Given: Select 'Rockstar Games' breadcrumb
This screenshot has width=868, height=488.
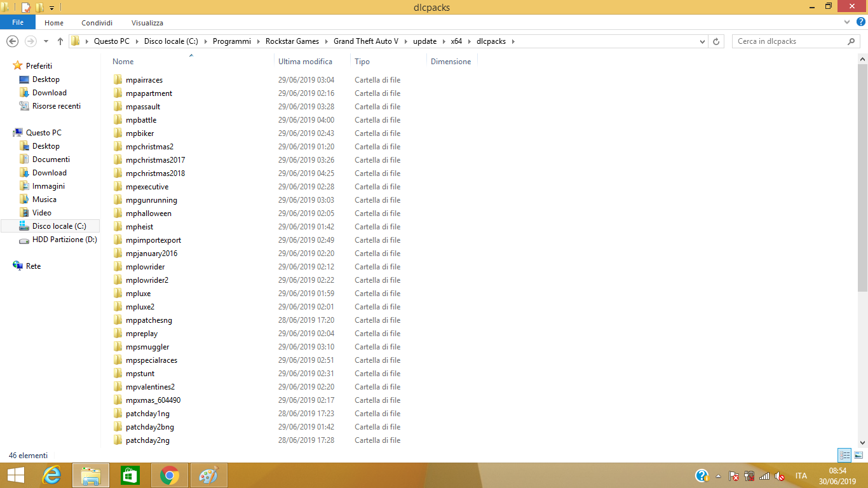Looking at the screenshot, I should [x=292, y=41].
